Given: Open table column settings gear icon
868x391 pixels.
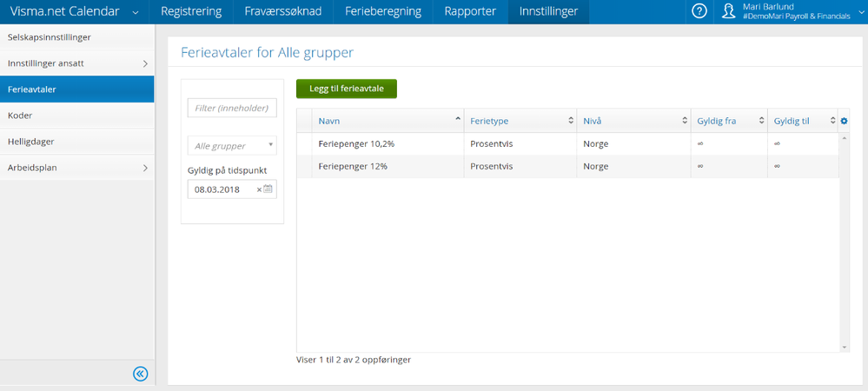Looking at the screenshot, I should pyautogui.click(x=844, y=121).
